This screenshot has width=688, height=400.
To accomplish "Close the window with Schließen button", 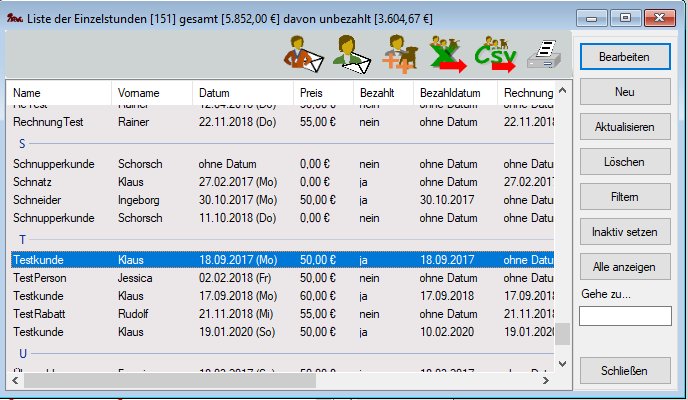I will 625,371.
